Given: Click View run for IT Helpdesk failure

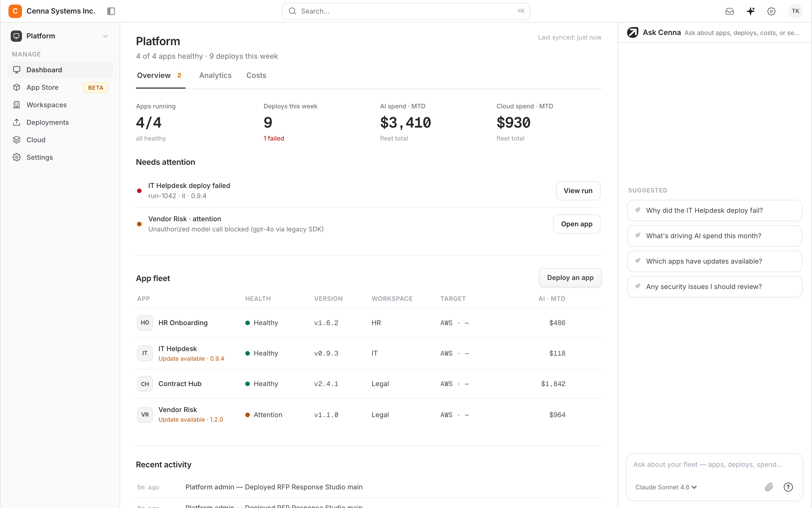Looking at the screenshot, I should tap(578, 191).
